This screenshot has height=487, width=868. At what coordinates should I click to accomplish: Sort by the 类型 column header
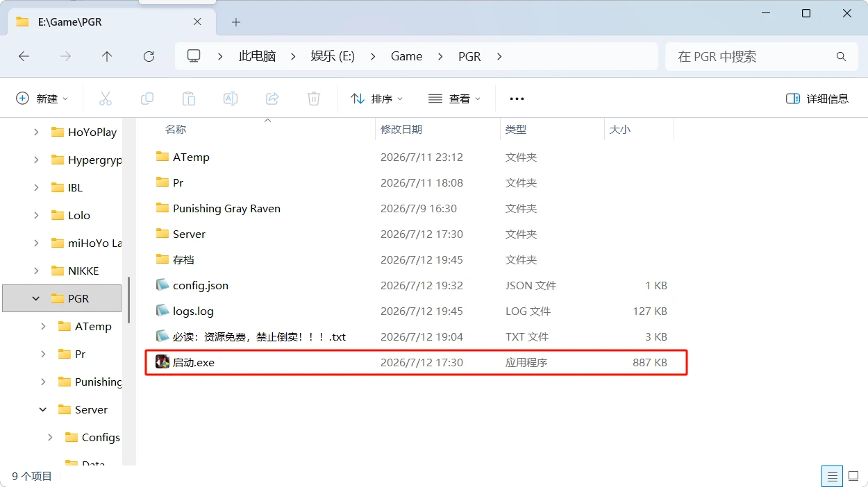(516, 129)
